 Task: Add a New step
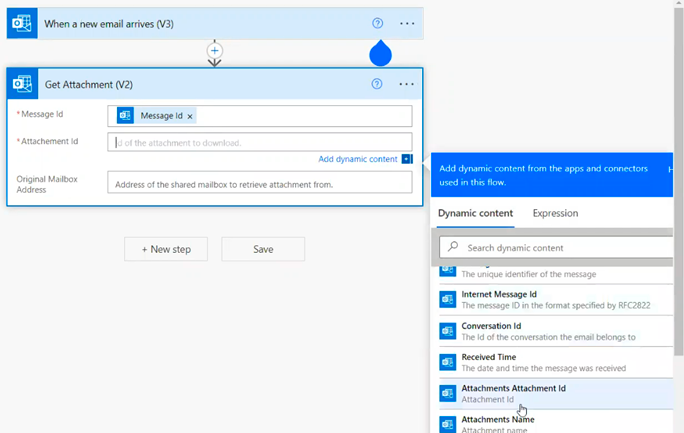pos(166,249)
